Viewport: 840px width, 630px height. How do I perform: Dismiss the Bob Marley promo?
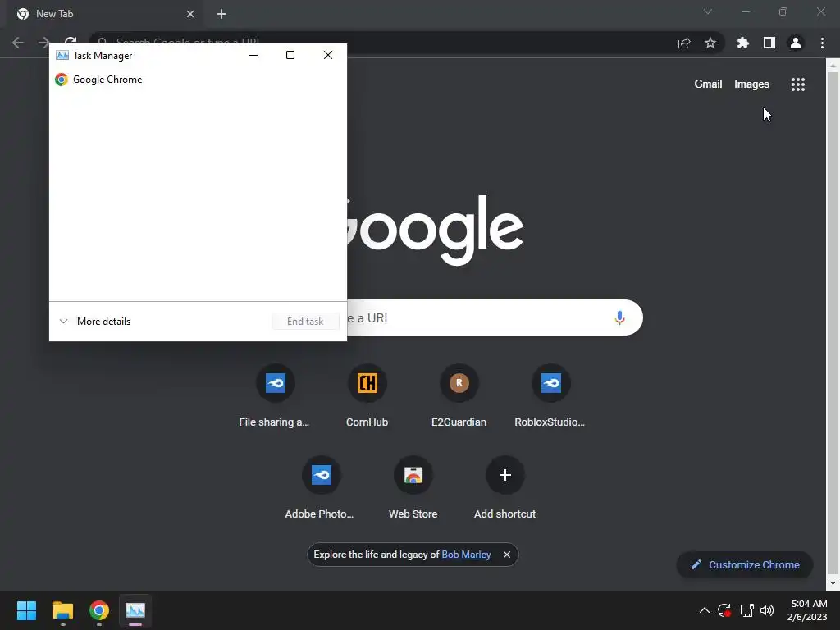coord(507,555)
